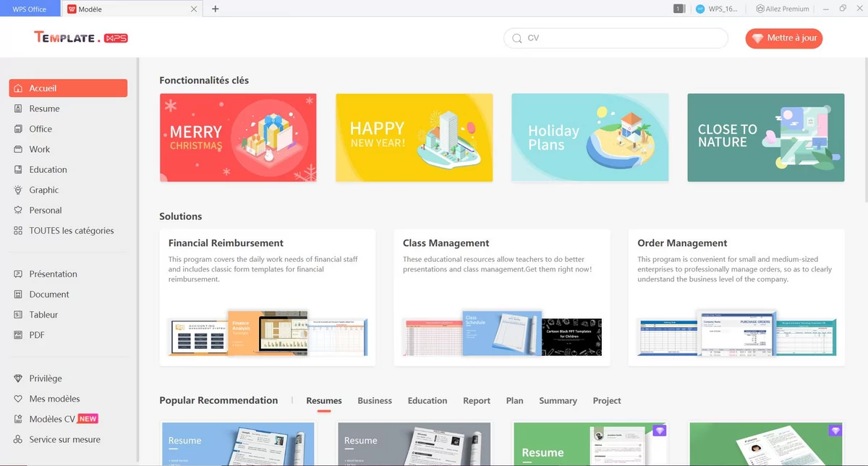Screen dimensions: 868x466
Task: Click the PDF file type icon
Action: 18,335
